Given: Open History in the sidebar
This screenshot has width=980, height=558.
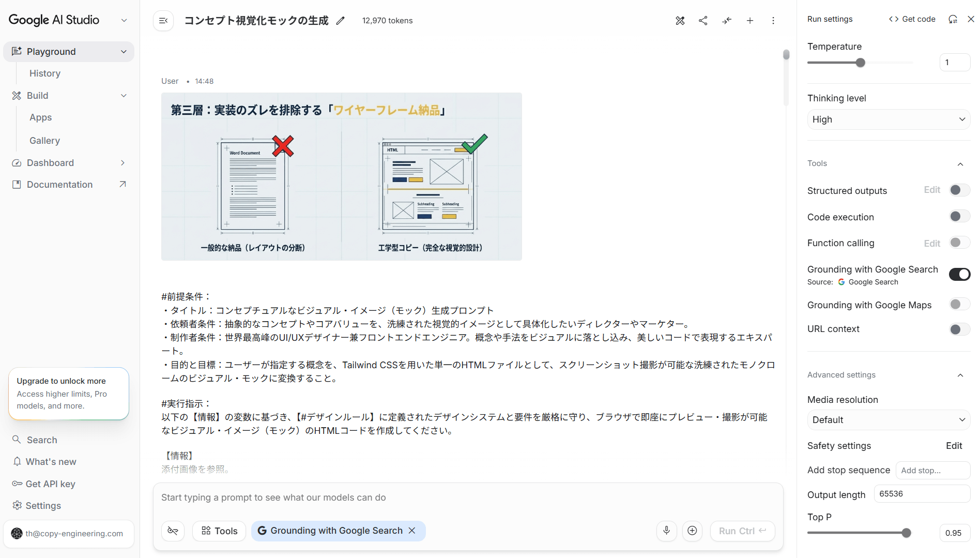Looking at the screenshot, I should 45,73.
